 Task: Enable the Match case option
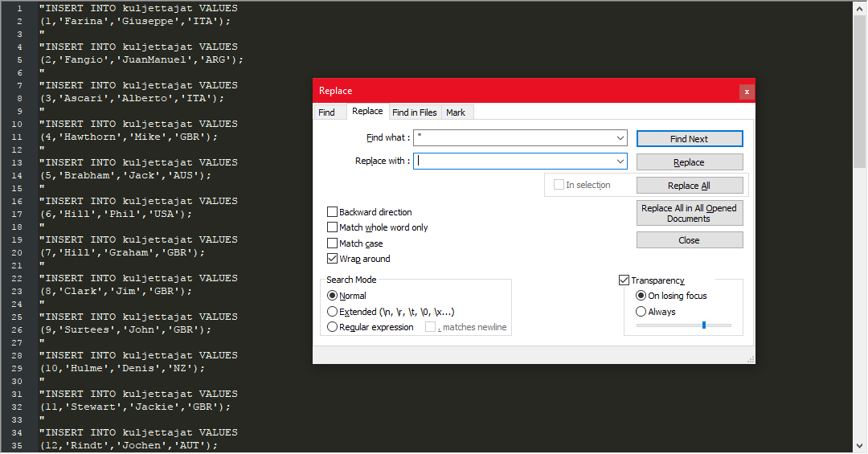click(333, 243)
